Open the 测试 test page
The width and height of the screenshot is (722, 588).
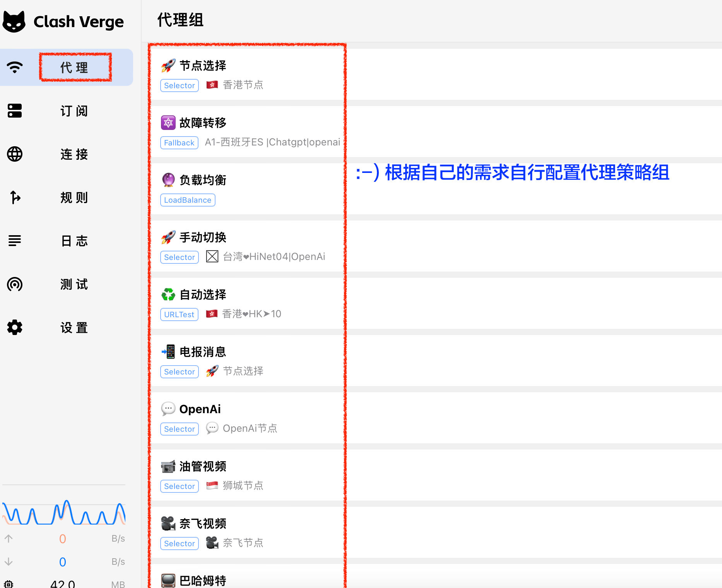coord(67,284)
